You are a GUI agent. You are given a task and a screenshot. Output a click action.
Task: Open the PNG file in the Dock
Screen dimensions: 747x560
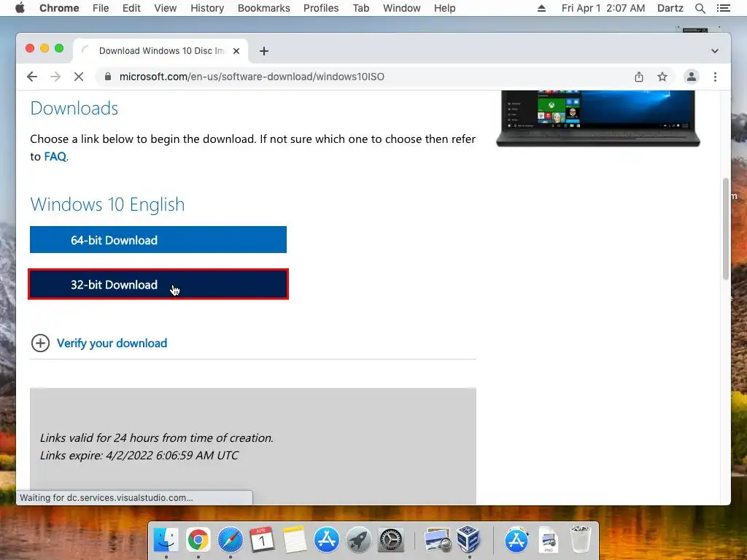tap(549, 540)
